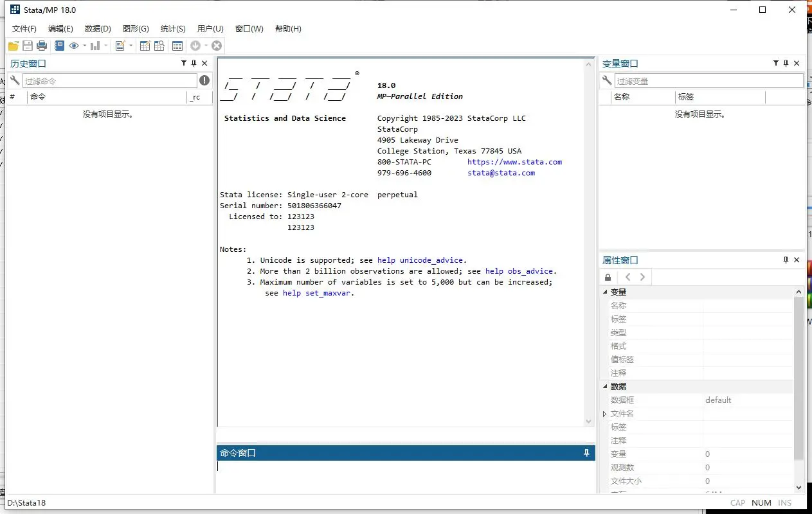Collapse the 变量 section in 属性窗口
This screenshot has width=812, height=514.
[x=605, y=291]
